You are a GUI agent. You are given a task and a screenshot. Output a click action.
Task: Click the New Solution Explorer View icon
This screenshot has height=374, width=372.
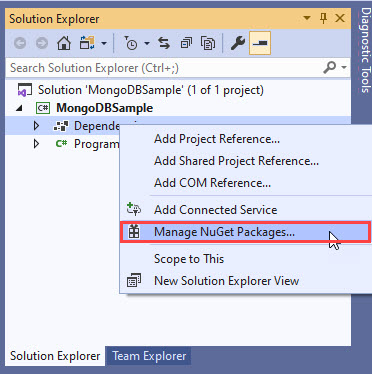click(134, 281)
